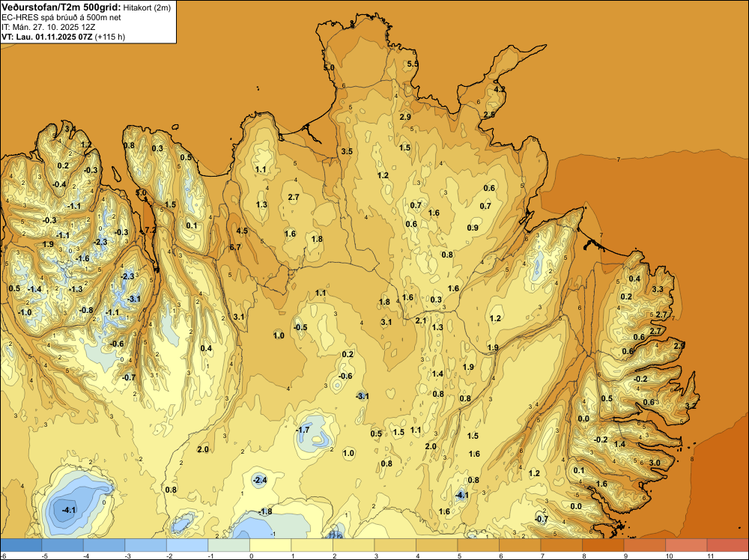Select the legend swatch between 9 and 10

coord(644,545)
